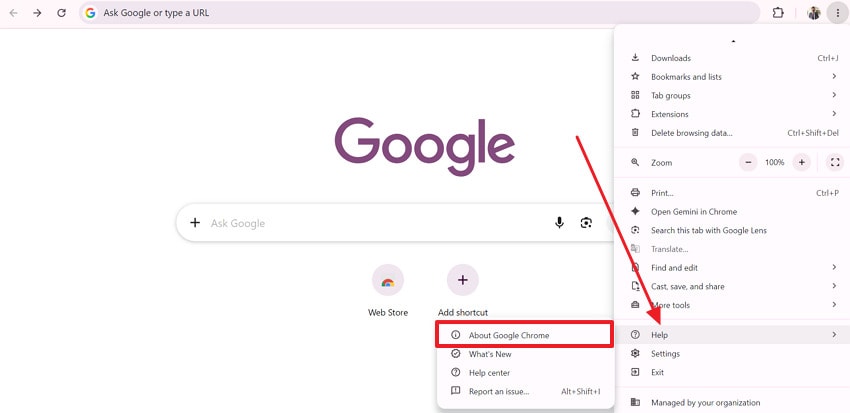Click the three-dot Chrome menu button
The height and width of the screenshot is (413, 850).
click(838, 13)
